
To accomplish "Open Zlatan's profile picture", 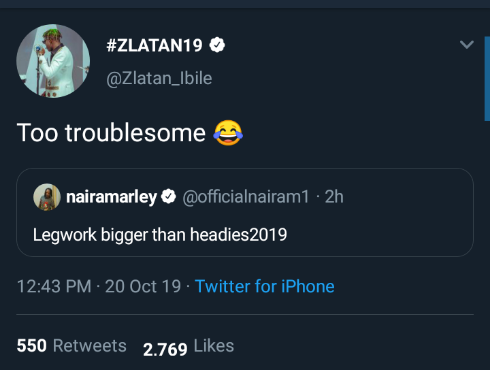I will tap(53, 61).
